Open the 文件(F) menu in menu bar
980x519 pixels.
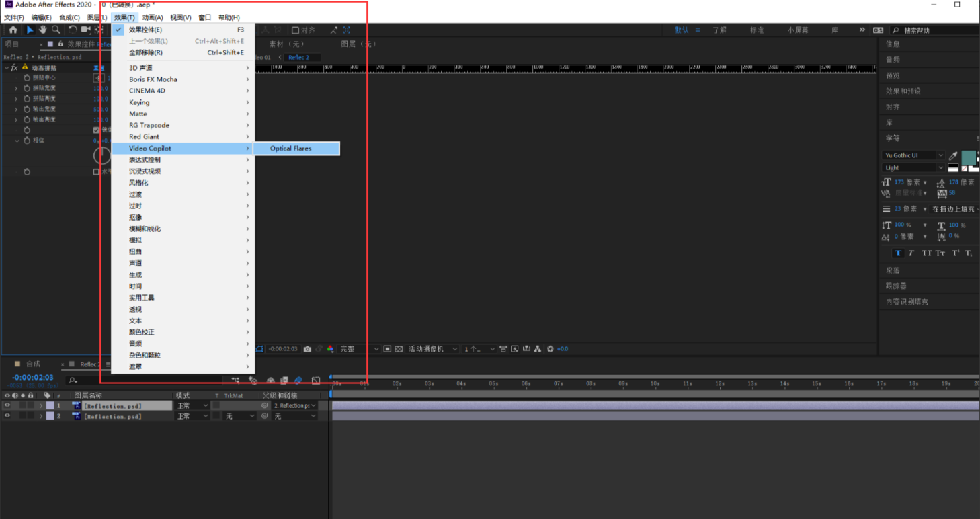(13, 17)
